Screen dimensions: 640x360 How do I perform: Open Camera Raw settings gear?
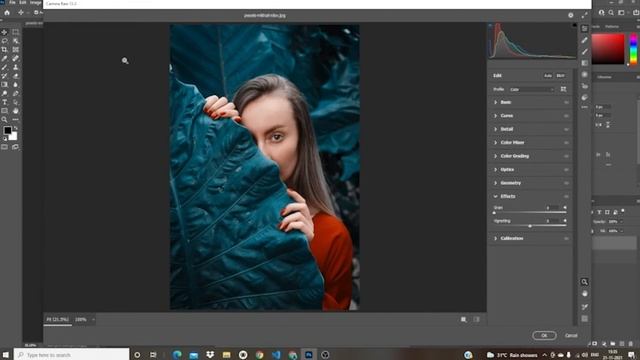pyautogui.click(x=571, y=15)
